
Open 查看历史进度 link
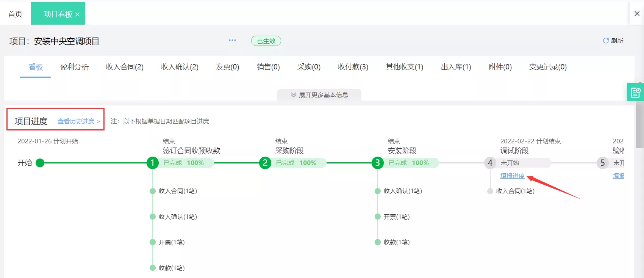coord(79,121)
